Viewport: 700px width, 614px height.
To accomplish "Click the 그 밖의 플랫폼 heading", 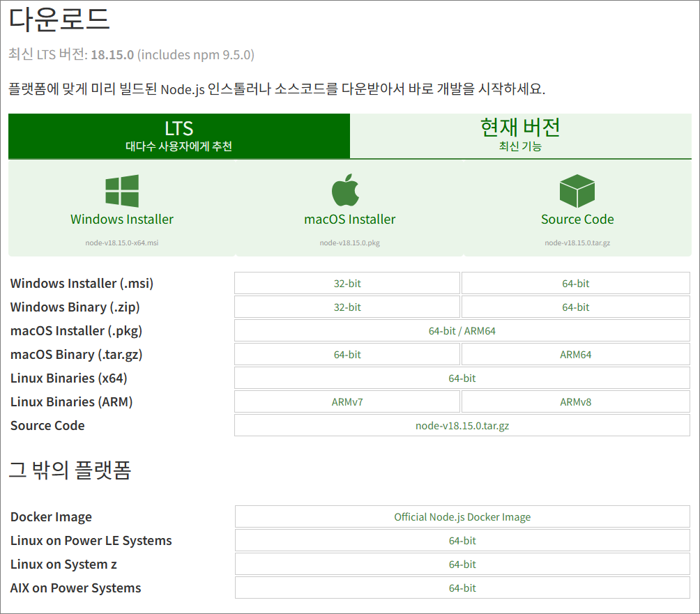I will pos(70,470).
